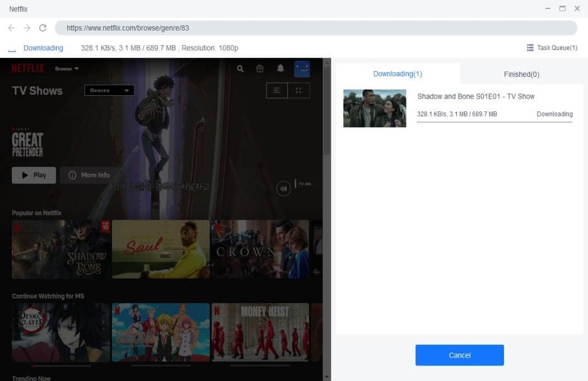Open Netflix search magnifier

pyautogui.click(x=240, y=69)
